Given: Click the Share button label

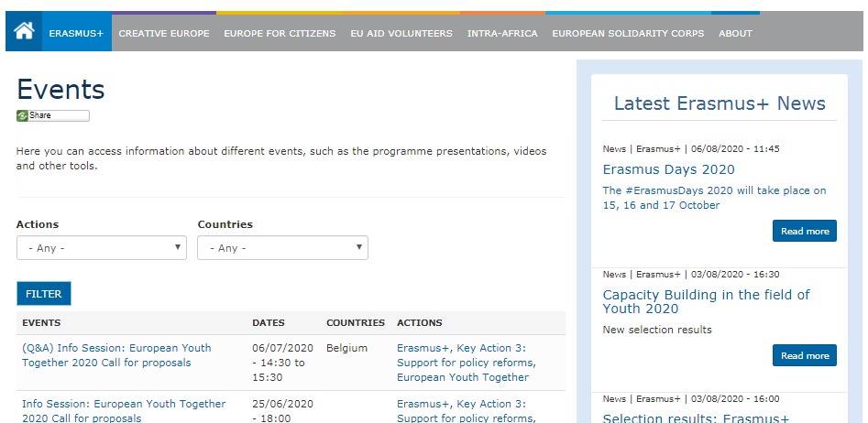Looking at the screenshot, I should pyautogui.click(x=39, y=115).
